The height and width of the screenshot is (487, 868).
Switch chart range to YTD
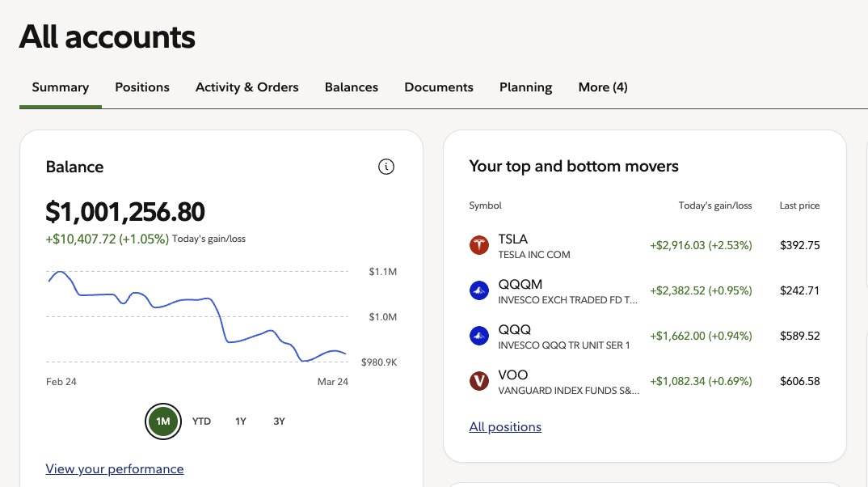coord(201,421)
